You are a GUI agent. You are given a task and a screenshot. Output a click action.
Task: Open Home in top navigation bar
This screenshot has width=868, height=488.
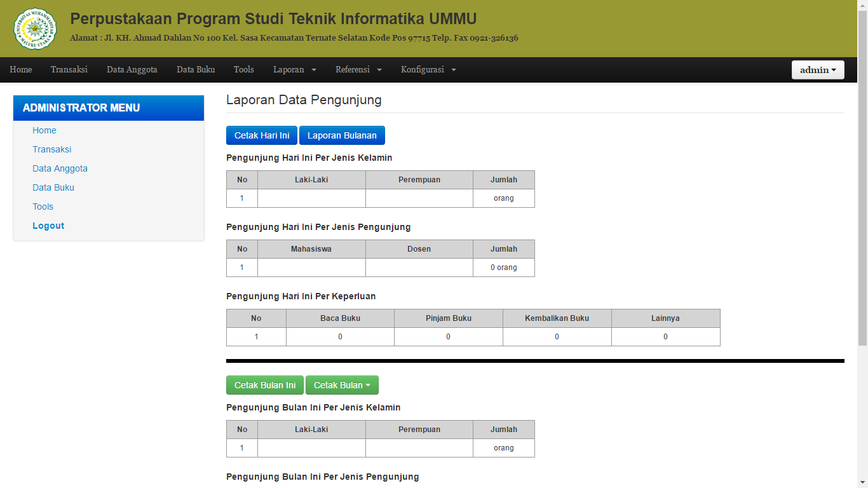point(21,69)
